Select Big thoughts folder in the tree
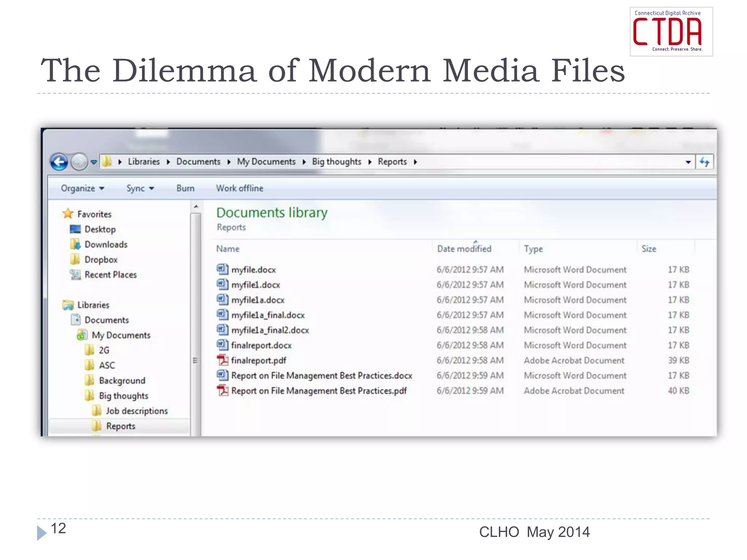 click(124, 396)
